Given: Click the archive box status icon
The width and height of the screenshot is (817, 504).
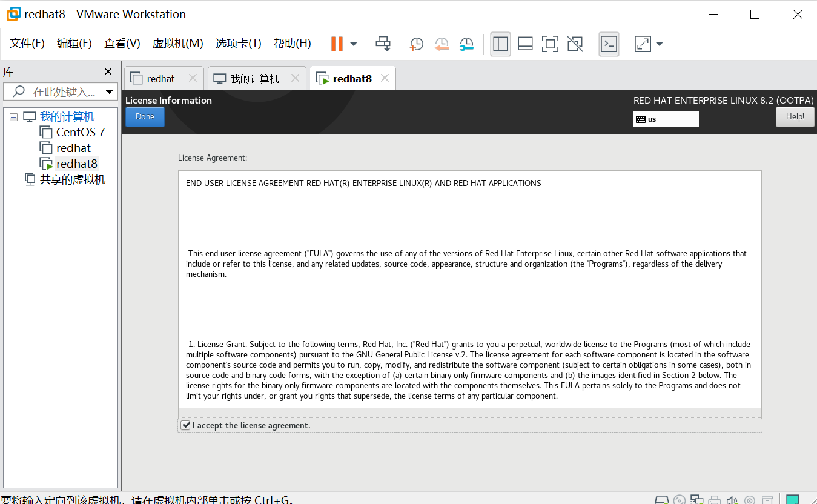Looking at the screenshot, I should [x=767, y=500].
